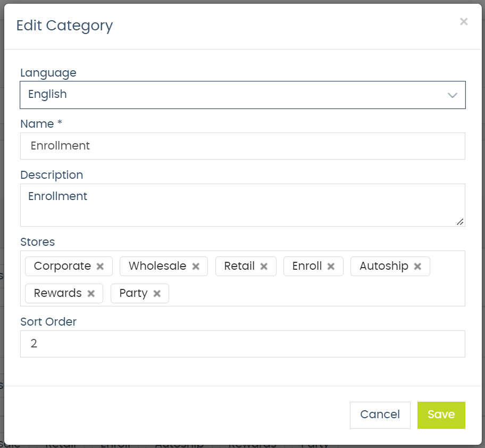Save the category changes

441,415
